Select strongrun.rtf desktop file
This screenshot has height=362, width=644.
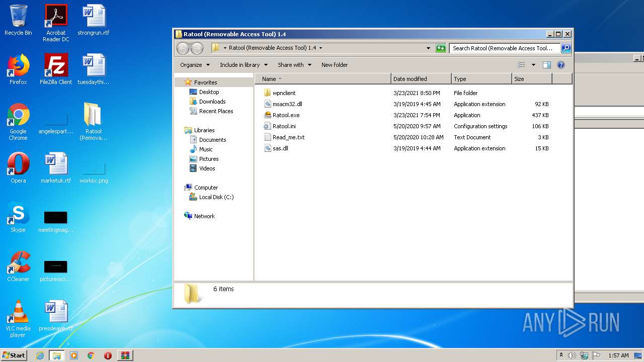(x=94, y=20)
